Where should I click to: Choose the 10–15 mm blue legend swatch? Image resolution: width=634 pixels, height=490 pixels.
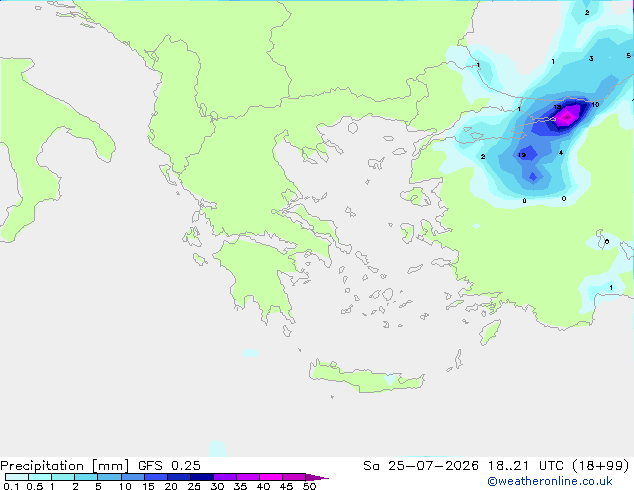132,477
